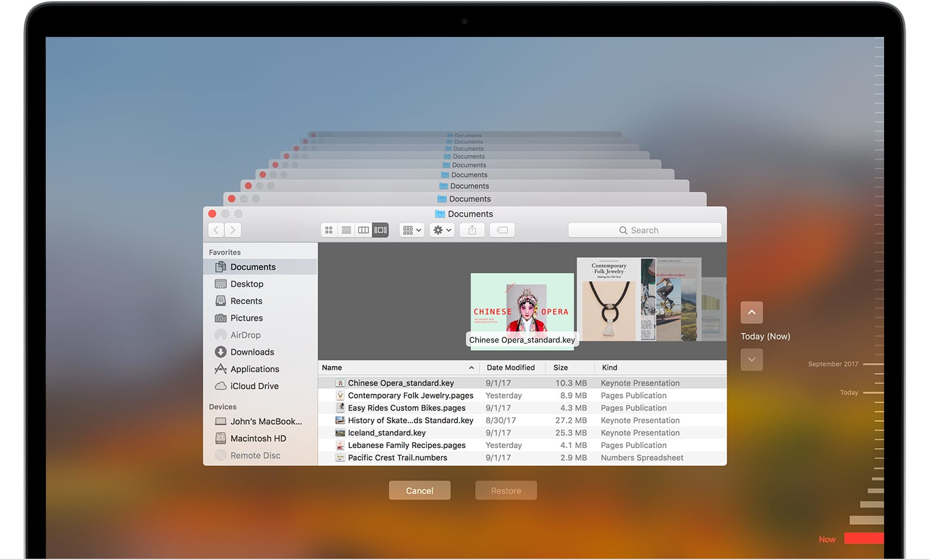Switch to column view in the Finder toolbar
The height and width of the screenshot is (560, 930).
pos(363,230)
